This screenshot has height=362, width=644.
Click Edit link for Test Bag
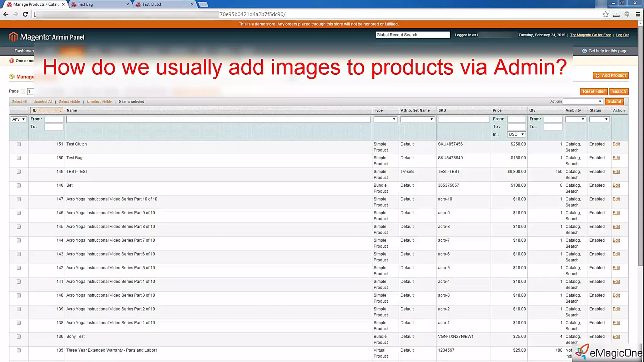616,158
